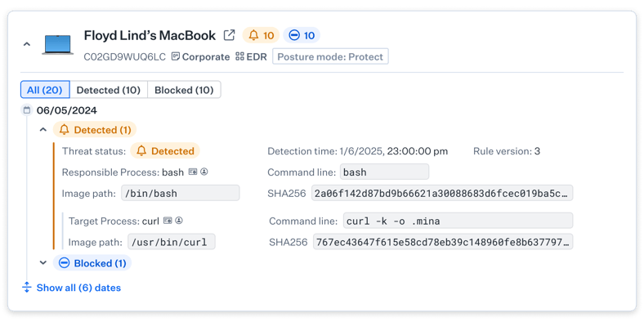Screen dimensions: 644x322
Task: Click the user icon next to bash
Action: (x=204, y=172)
